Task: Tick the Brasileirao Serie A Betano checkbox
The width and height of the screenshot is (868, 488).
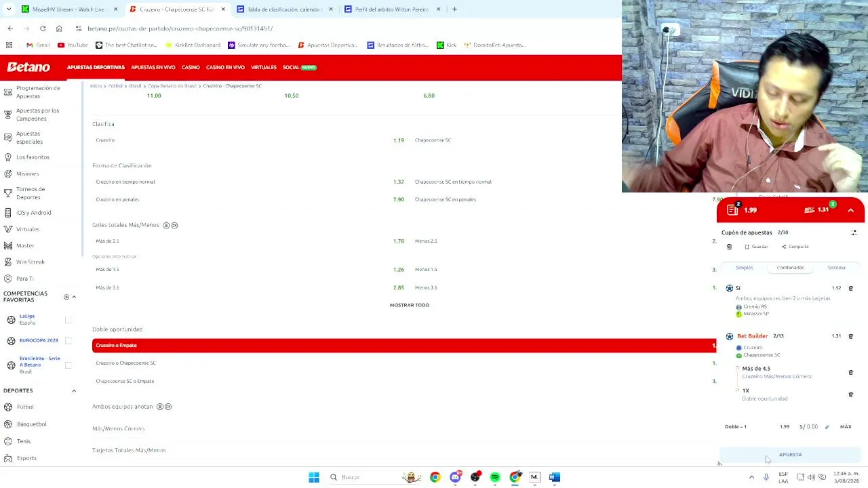Action: [x=68, y=365]
